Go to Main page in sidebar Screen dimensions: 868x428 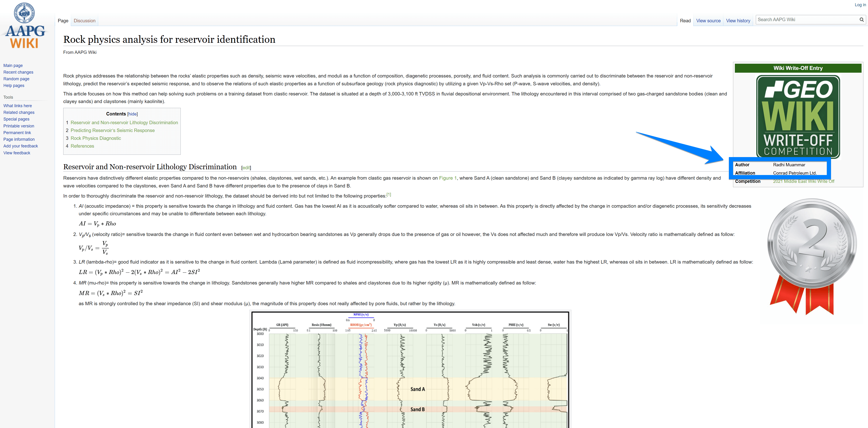[x=13, y=65]
